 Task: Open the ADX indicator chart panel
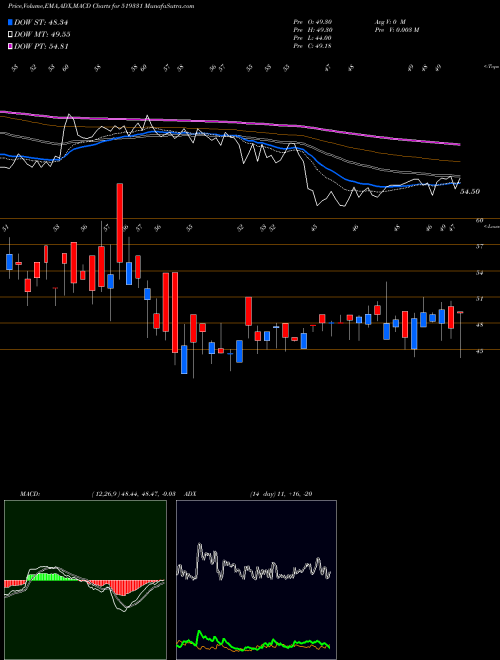click(x=256, y=580)
